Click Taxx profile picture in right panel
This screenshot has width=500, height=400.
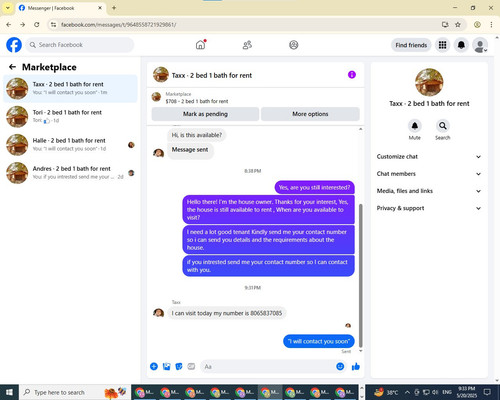pyautogui.click(x=429, y=82)
